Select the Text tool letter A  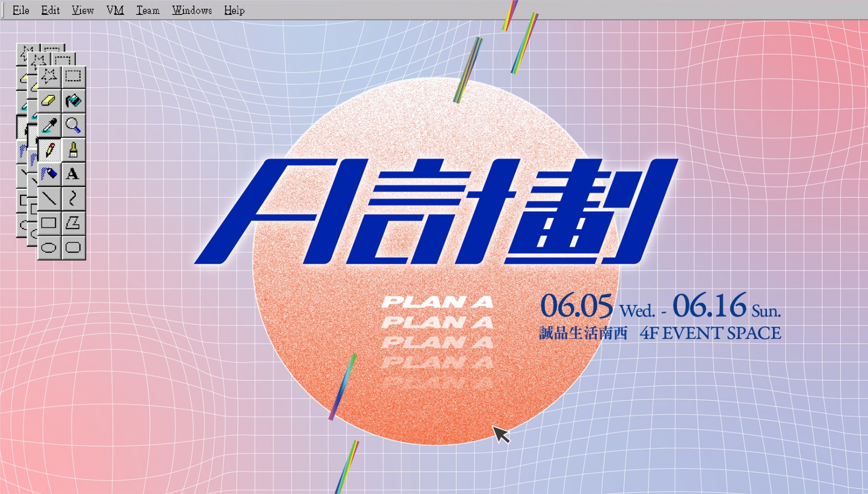73,174
